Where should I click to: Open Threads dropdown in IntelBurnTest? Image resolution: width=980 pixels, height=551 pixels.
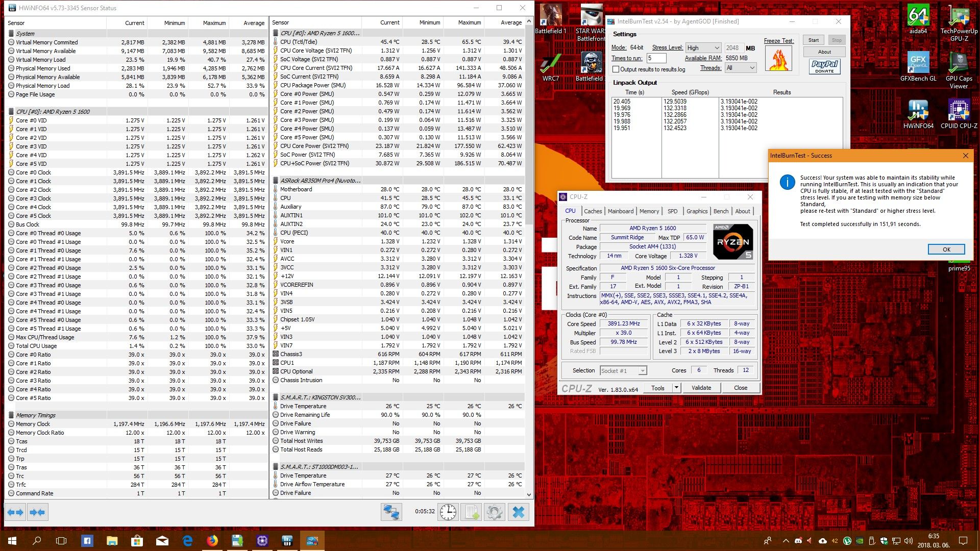point(741,68)
